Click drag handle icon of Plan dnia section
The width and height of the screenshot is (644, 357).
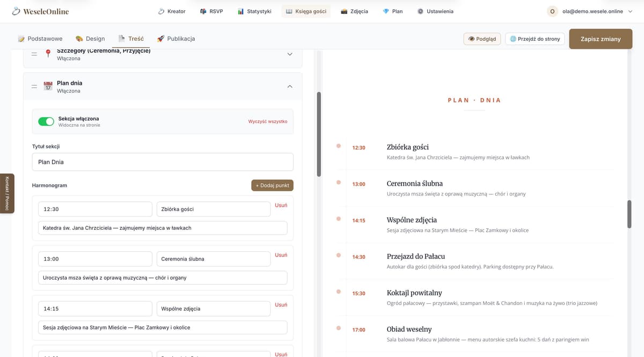[x=34, y=86]
